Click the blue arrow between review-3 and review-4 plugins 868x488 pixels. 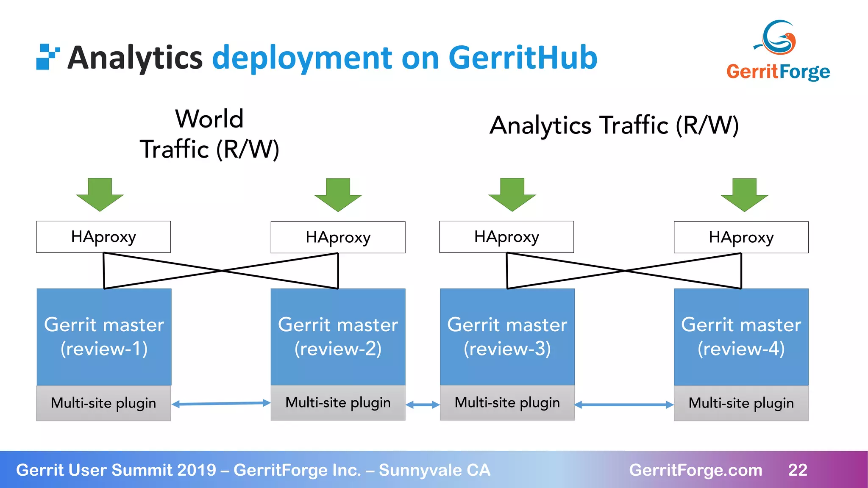[624, 405]
